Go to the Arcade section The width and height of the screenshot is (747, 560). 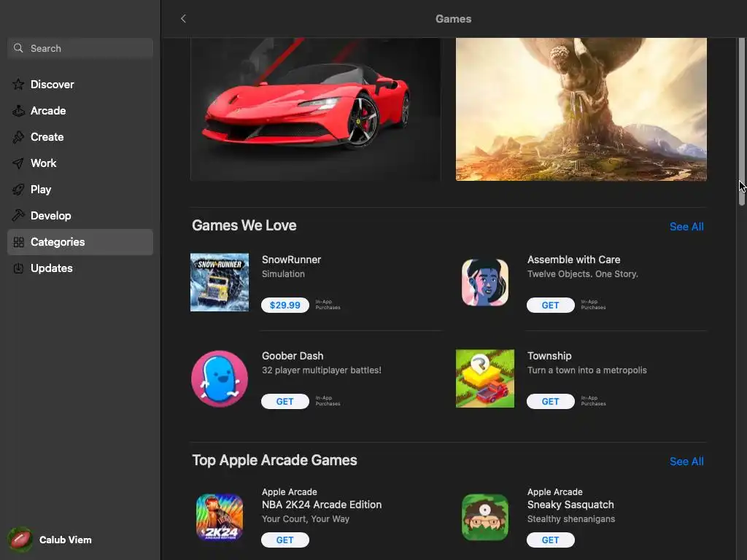(80, 111)
